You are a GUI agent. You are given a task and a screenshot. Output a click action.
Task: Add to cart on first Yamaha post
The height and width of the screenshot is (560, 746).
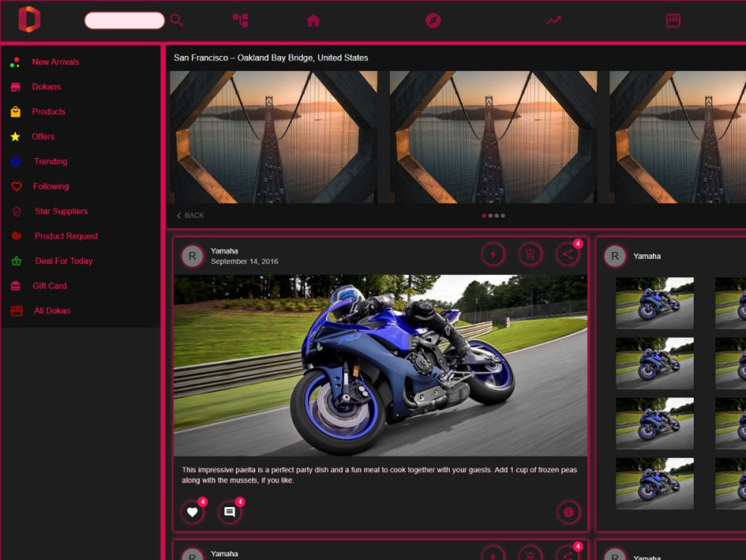(530, 254)
